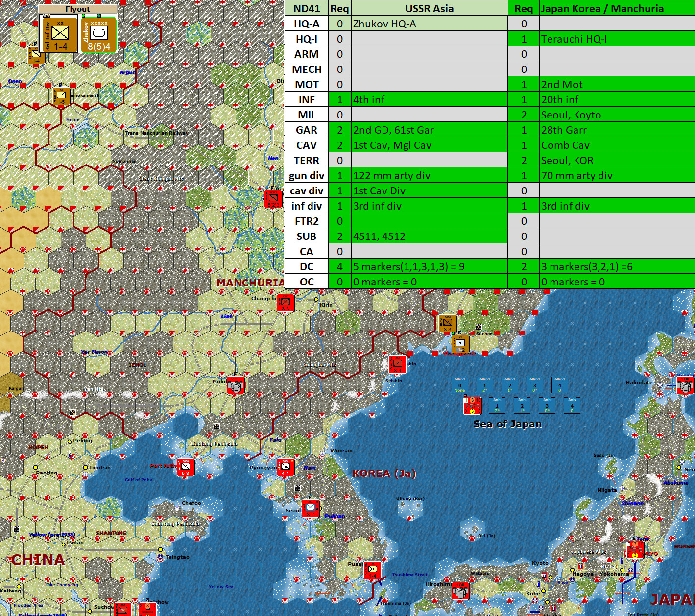Click the ND41 header cell
Screen dimensions: 695x616
click(x=307, y=8)
